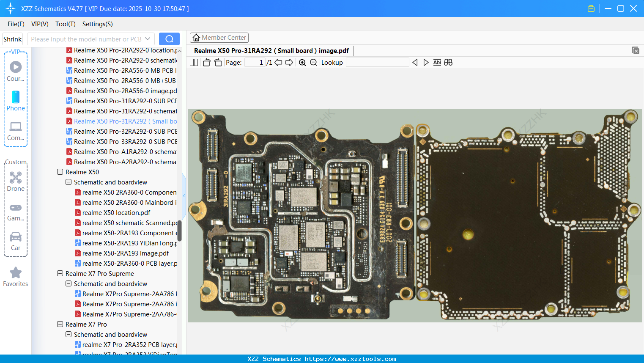Click the binoculars search icon
The image size is (644, 363).
point(448,63)
